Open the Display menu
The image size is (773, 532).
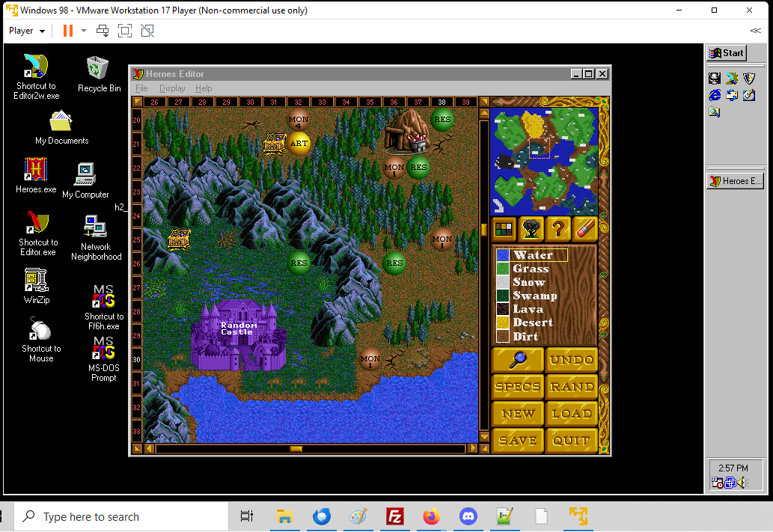tap(172, 88)
